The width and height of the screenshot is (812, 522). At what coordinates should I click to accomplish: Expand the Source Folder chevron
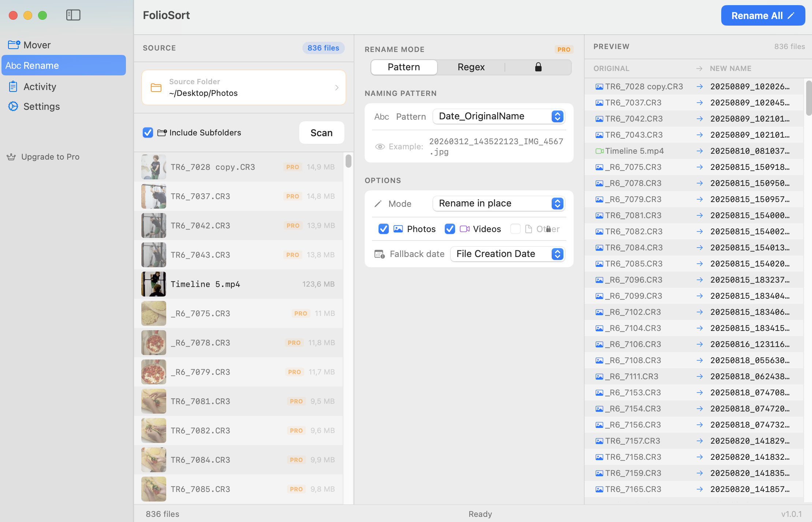[337, 87]
